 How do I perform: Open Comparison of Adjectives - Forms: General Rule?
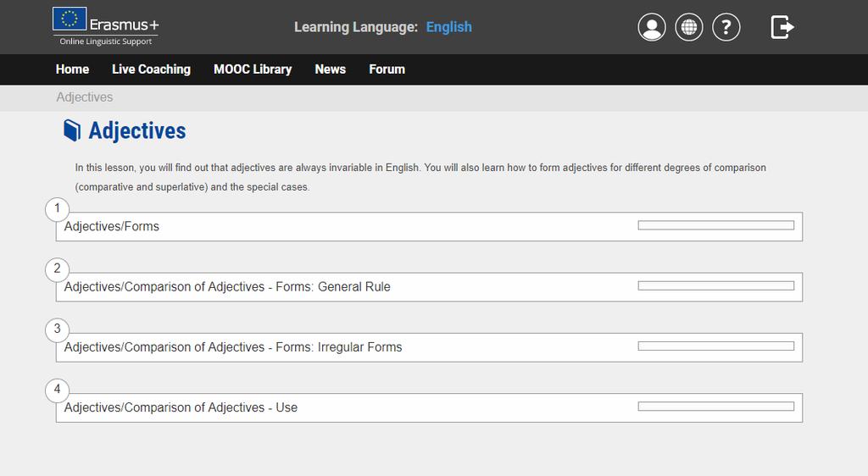click(x=429, y=287)
